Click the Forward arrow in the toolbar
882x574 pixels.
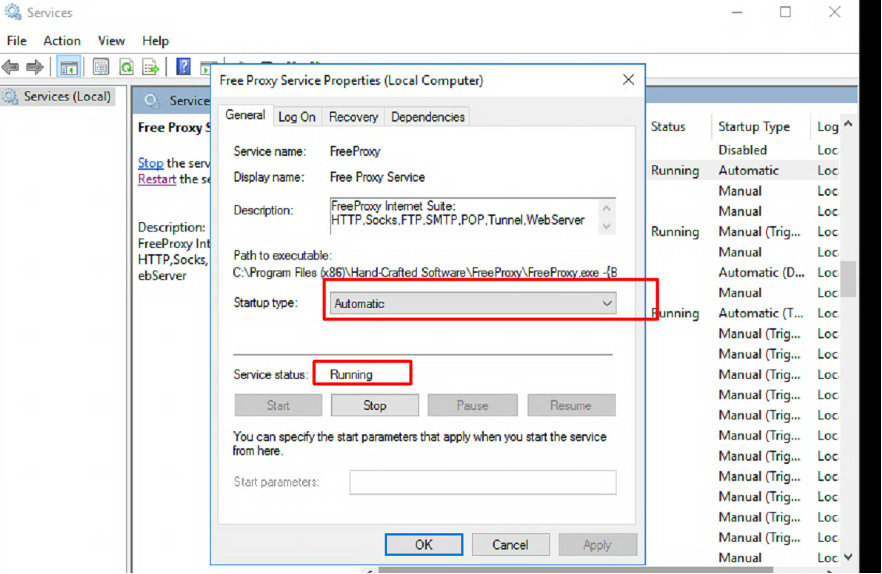pos(35,67)
